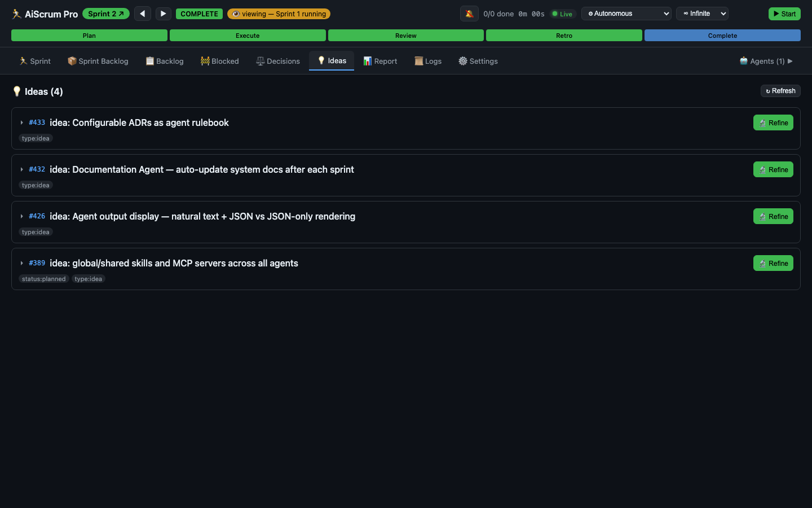This screenshot has width=812, height=508.
Task: Toggle the Live status indicator
Action: pyautogui.click(x=562, y=14)
